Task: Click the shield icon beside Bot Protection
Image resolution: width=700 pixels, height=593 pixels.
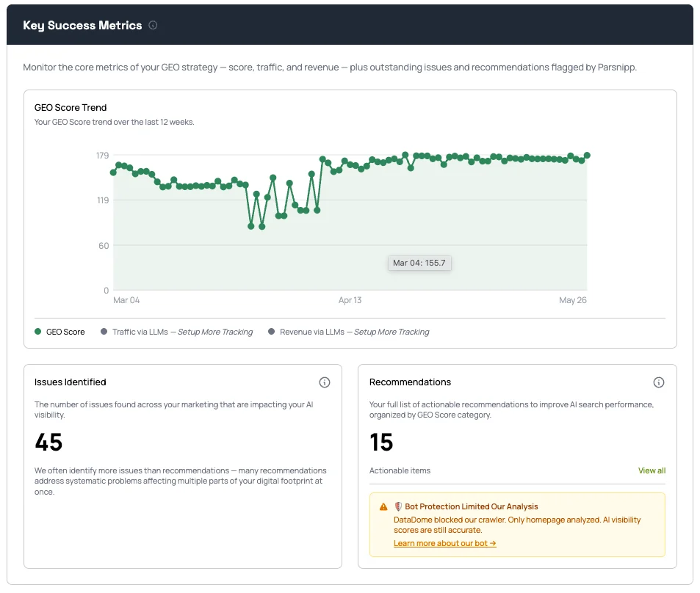Action: click(398, 506)
